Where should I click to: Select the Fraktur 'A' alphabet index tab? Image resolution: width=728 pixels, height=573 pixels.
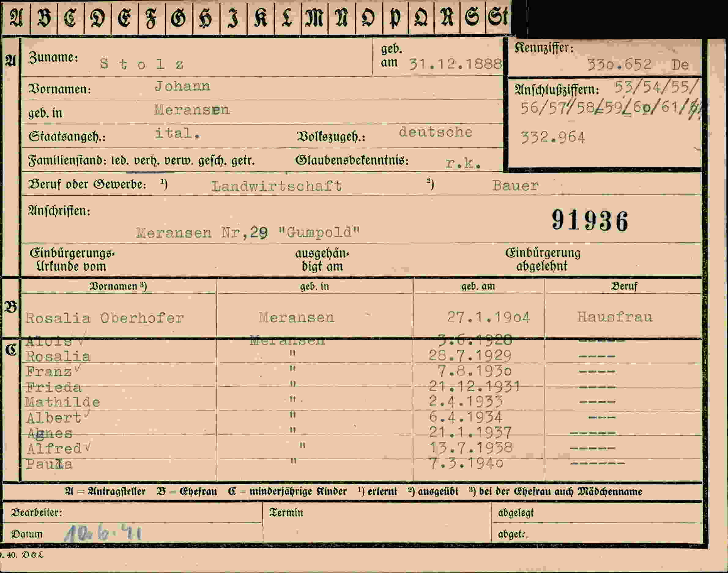point(16,17)
